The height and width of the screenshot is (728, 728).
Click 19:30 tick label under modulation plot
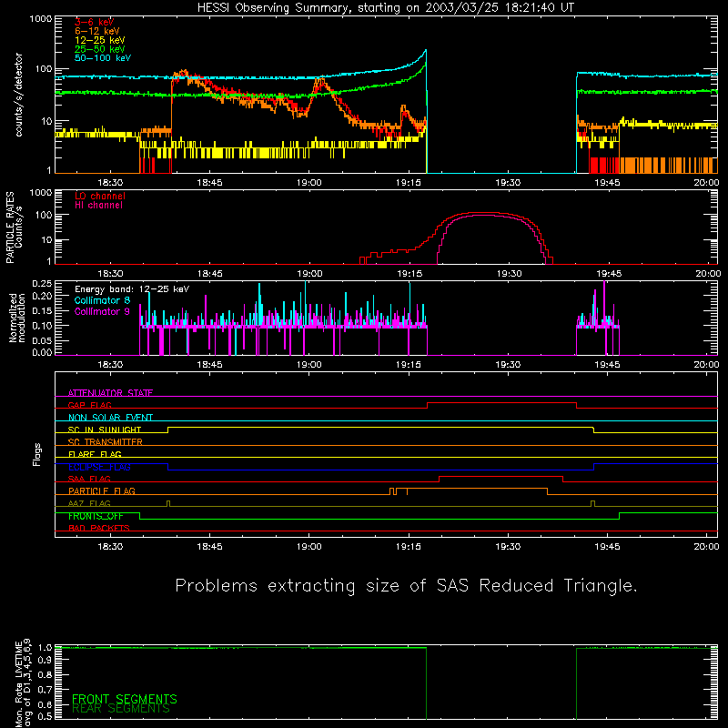(x=508, y=365)
